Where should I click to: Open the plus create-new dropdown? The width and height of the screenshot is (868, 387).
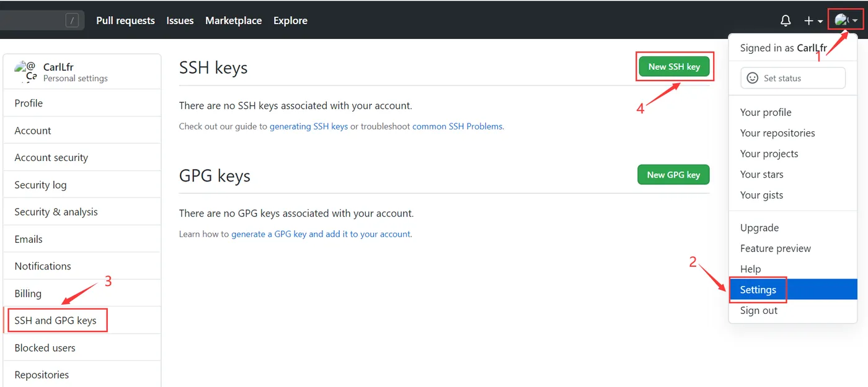click(x=813, y=20)
